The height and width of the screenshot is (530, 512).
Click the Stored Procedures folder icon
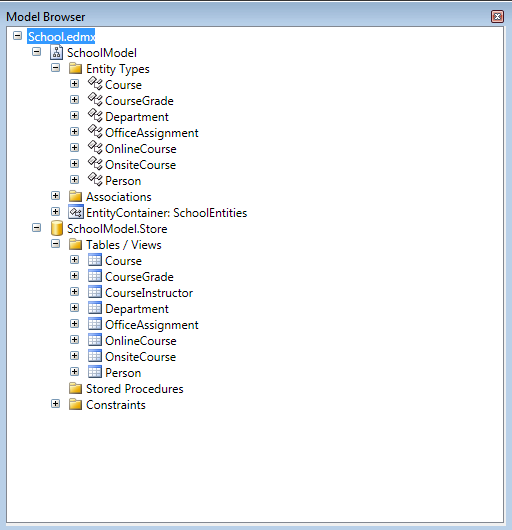coord(75,388)
